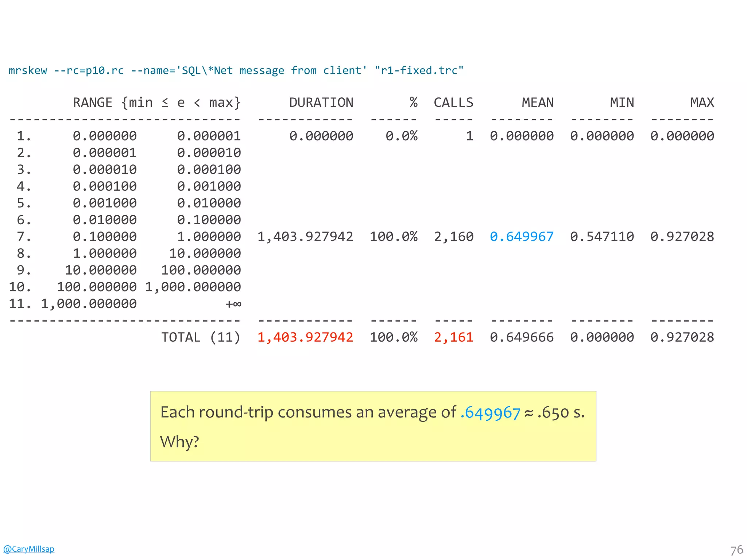Screen dimensions: 747x560
Task: Click row 6 lower bound 0.010000
Action: pos(105,220)
